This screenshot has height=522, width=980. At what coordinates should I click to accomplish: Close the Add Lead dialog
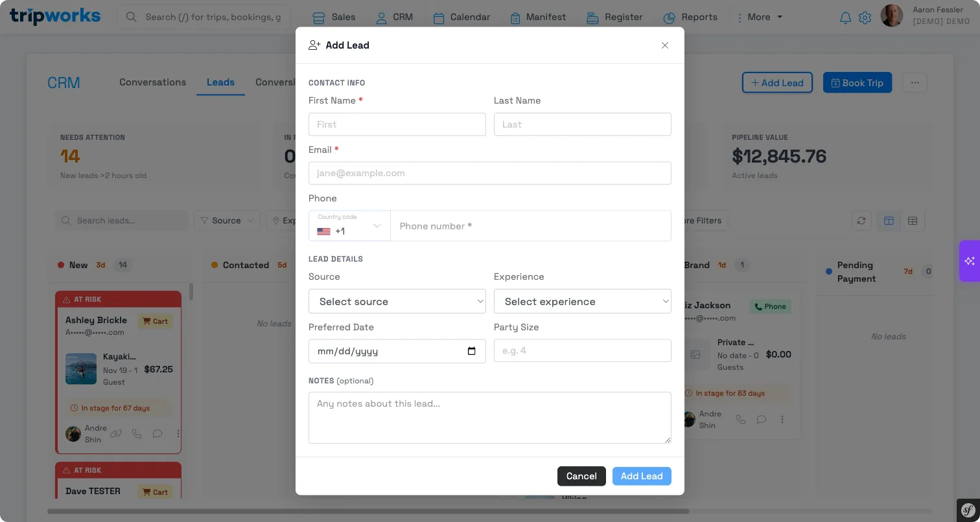pos(664,45)
